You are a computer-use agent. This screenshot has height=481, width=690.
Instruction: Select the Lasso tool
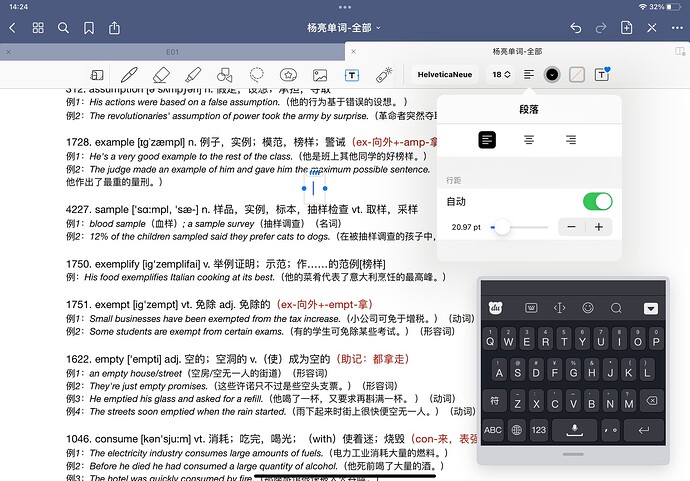pyautogui.click(x=257, y=75)
